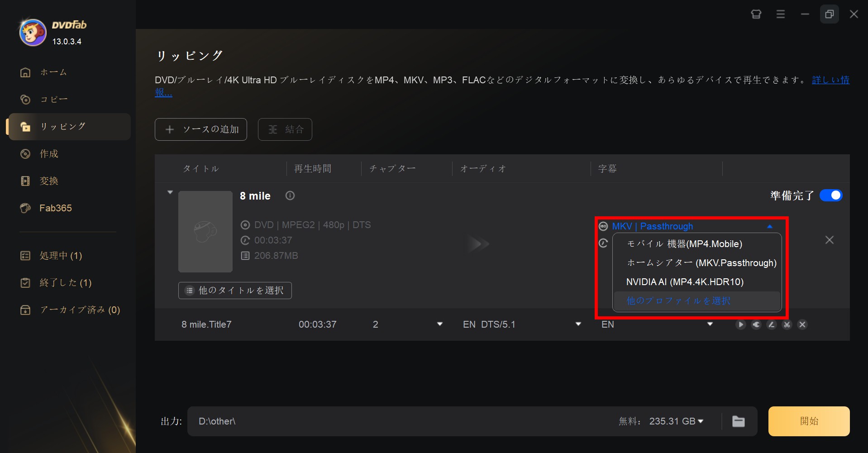Click the 00:03:37 duration in Title7 row
The height and width of the screenshot is (453, 868).
click(317, 324)
